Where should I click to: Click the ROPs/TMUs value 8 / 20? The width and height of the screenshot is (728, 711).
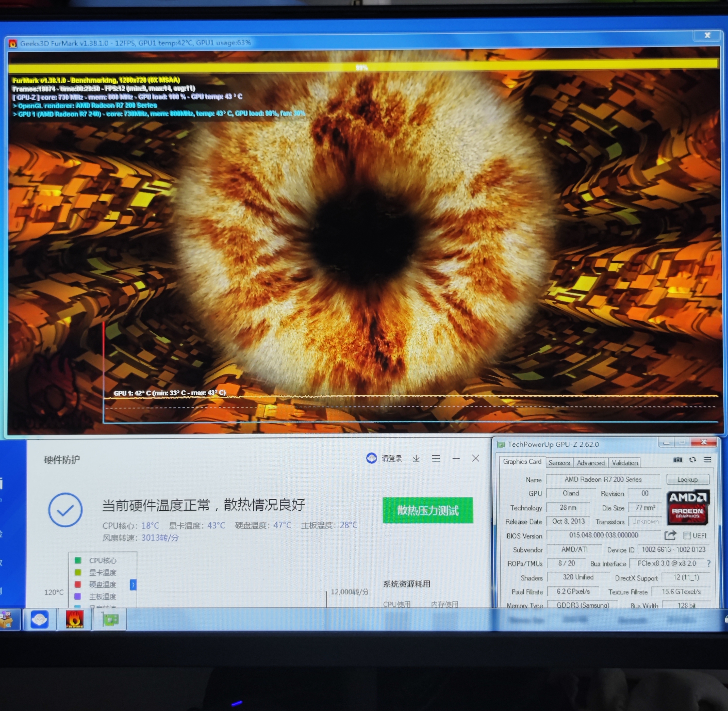pos(566,563)
